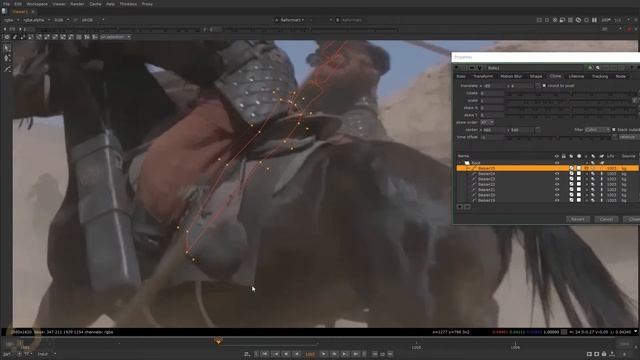Open the RGB display mode dropdown
This screenshot has width=640, height=360.
(62, 20)
